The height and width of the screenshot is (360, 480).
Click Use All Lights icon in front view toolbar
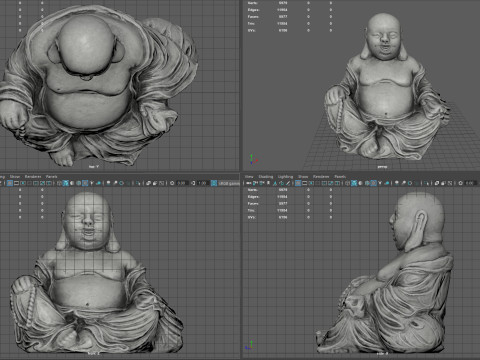point(91,183)
